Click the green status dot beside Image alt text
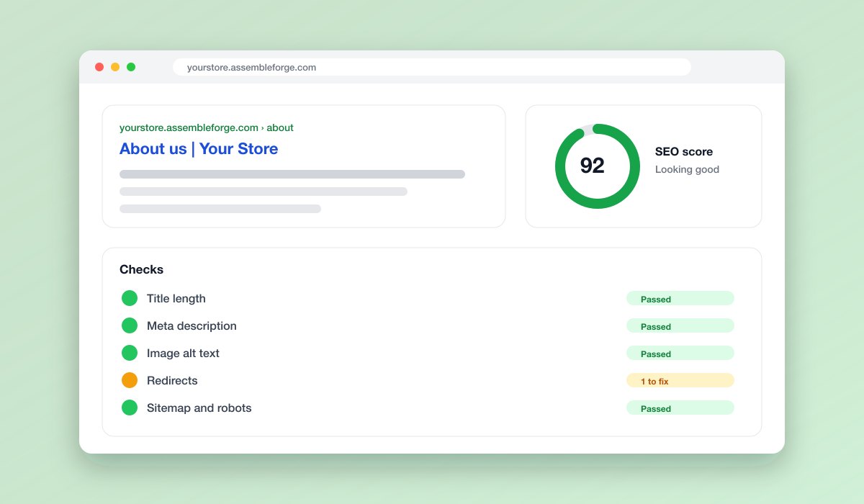864x504 pixels. [x=130, y=353]
